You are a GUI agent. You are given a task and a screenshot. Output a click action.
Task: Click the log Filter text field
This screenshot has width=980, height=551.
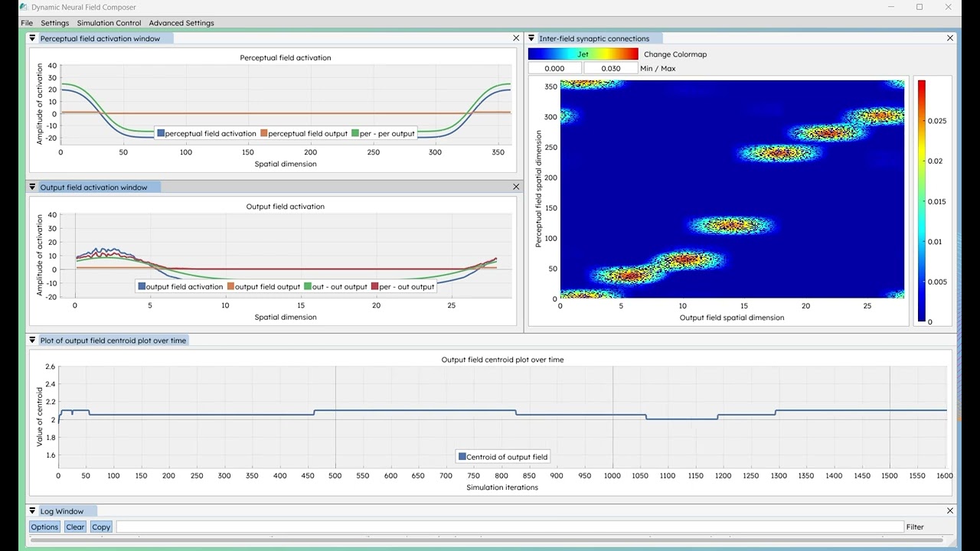pos(510,527)
